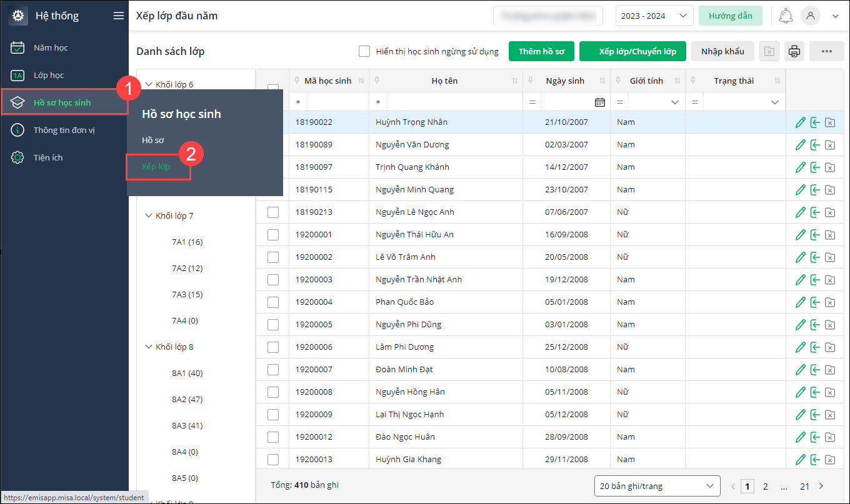
Task: Click transfer icon for Đoàn Minh Đạt
Action: click(815, 370)
